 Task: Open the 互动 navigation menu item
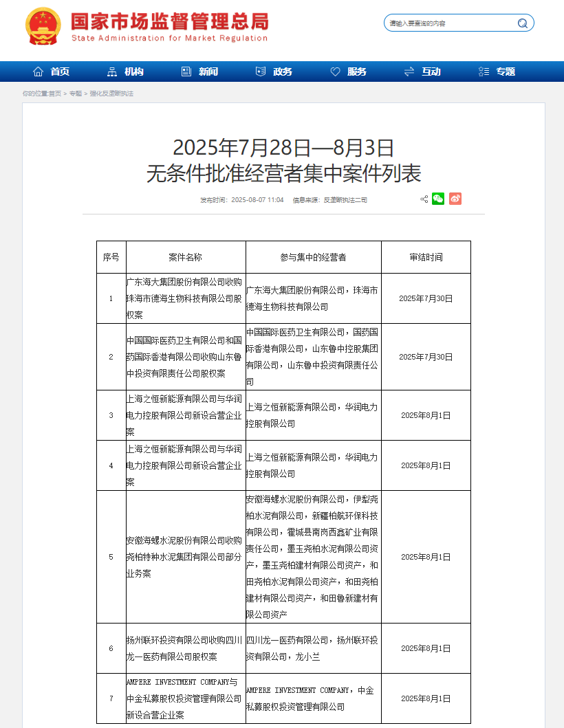coord(431,71)
